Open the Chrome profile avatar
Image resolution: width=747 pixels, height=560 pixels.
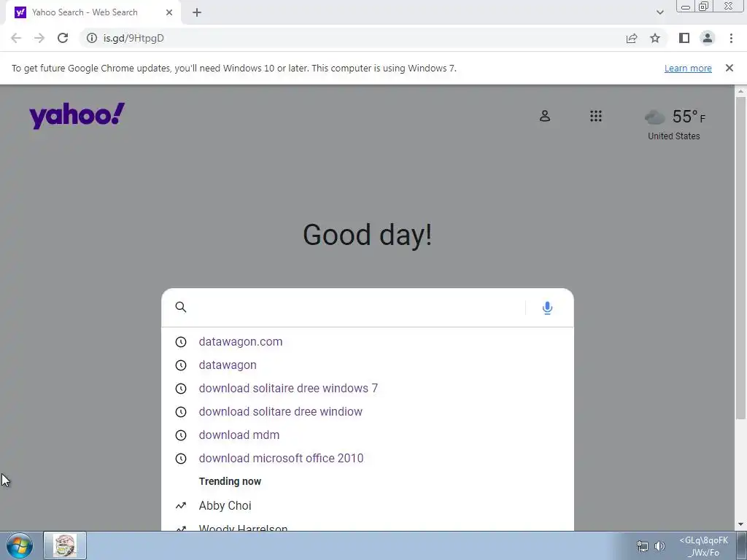(x=708, y=38)
